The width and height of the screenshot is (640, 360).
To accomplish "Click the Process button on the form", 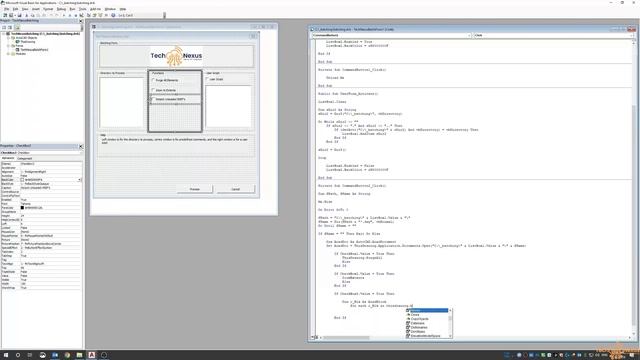I will tap(195, 189).
